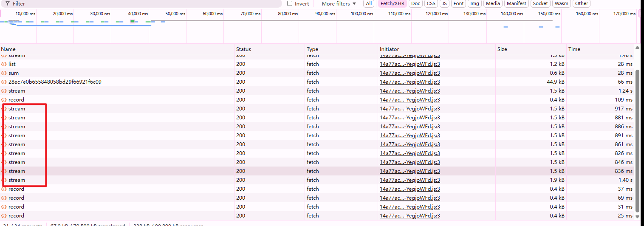Toggle the Invert checkbox
This screenshot has width=644, height=226.
pos(290,3)
